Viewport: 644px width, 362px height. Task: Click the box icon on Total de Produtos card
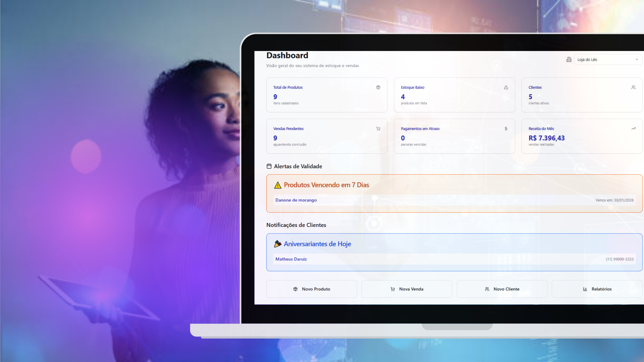coord(378,87)
